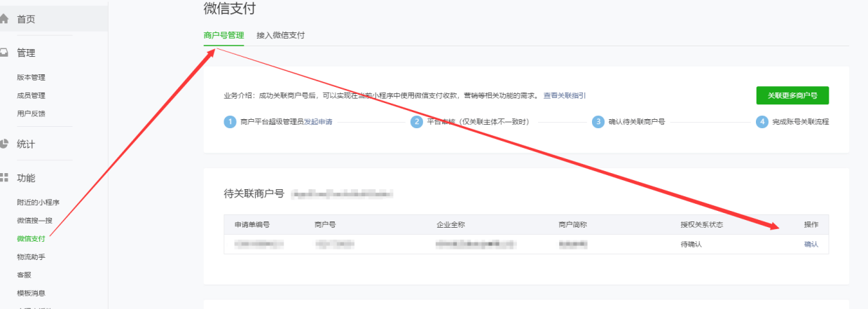
Task: Click the 功能 section label in the sidebar
Action: click(x=26, y=178)
